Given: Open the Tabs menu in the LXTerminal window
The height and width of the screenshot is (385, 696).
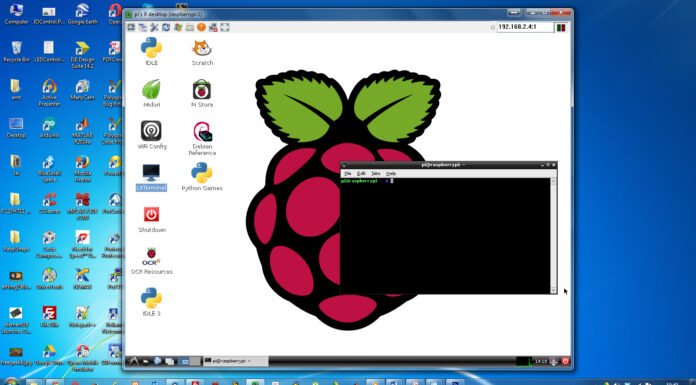Looking at the screenshot, I should pos(376,173).
